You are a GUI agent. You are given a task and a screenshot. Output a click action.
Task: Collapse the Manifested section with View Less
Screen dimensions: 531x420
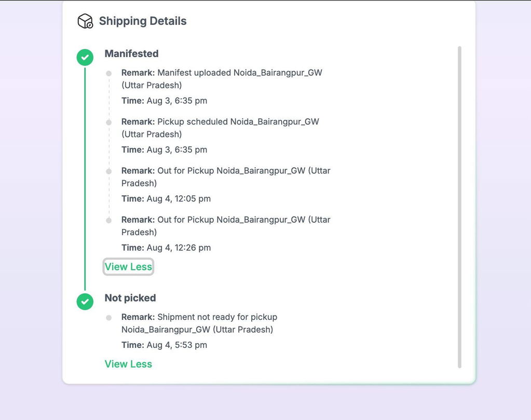pyautogui.click(x=128, y=267)
